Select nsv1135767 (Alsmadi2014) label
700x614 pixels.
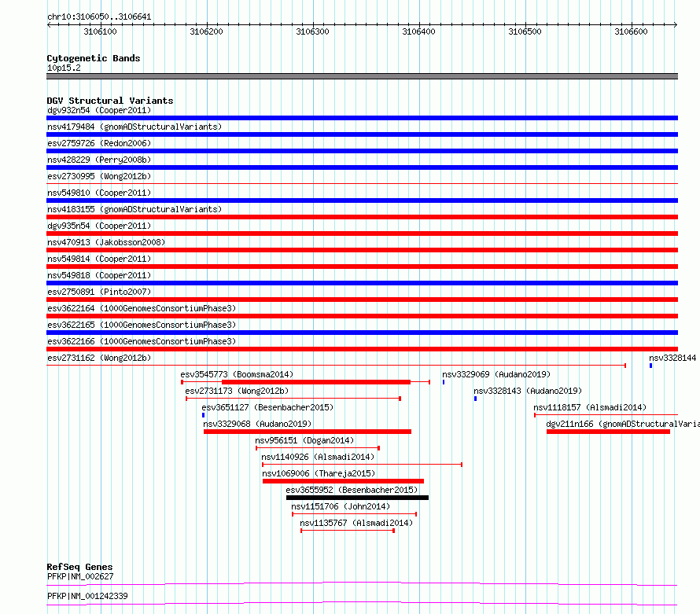click(x=356, y=523)
